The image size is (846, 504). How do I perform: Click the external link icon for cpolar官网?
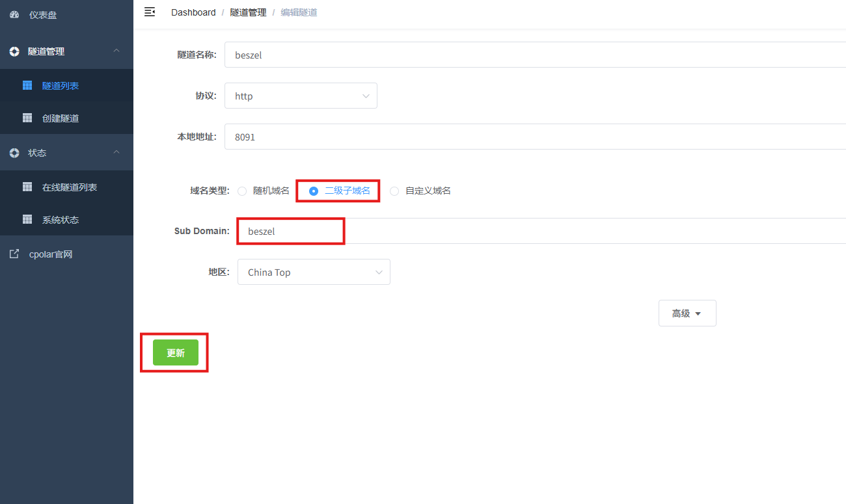point(14,254)
